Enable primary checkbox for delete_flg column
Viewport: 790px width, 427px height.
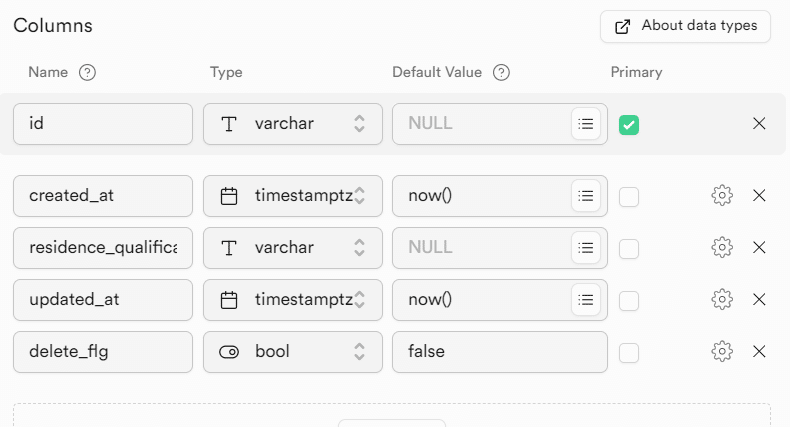[x=629, y=352]
